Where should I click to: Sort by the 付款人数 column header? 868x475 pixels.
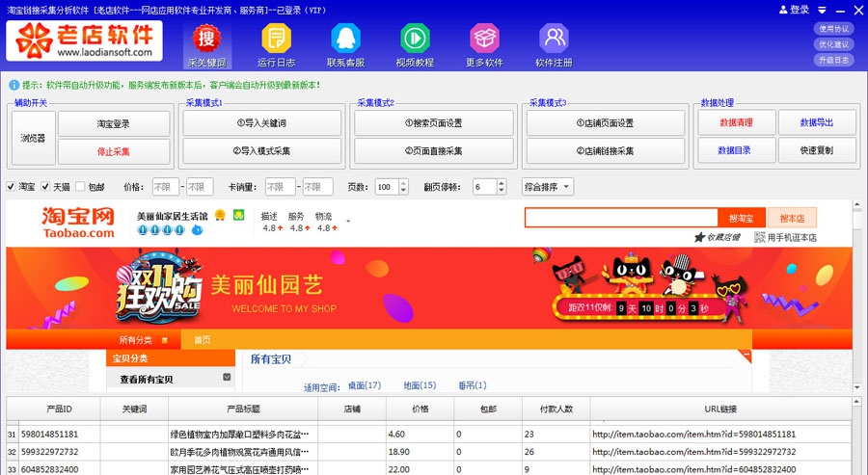tap(556, 409)
